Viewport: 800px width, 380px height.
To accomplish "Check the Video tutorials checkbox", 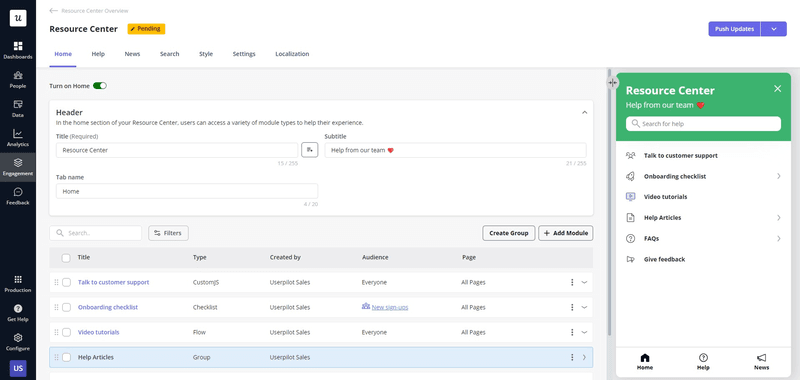I will tap(66, 332).
